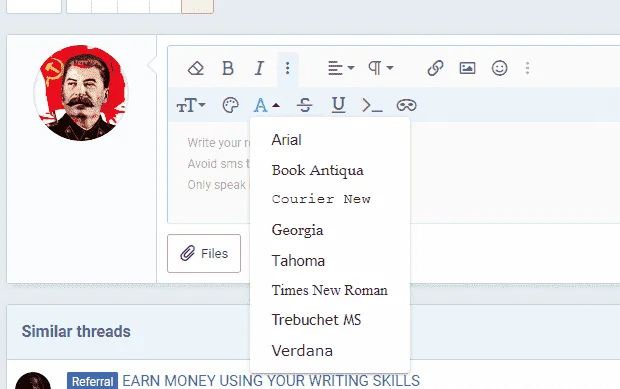Viewport: 620px width, 389px height.
Task: Click the Files attach button
Action: [x=204, y=253]
